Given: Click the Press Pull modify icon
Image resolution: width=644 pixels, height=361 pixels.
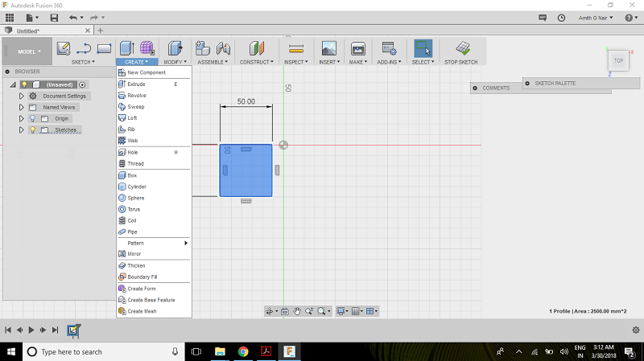Looking at the screenshot, I should (x=175, y=48).
